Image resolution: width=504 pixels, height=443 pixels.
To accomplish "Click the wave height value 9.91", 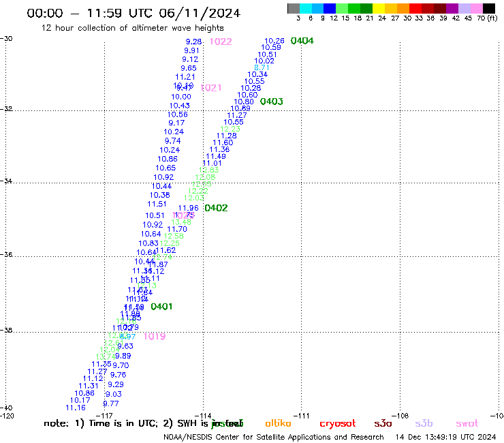I will point(191,50).
